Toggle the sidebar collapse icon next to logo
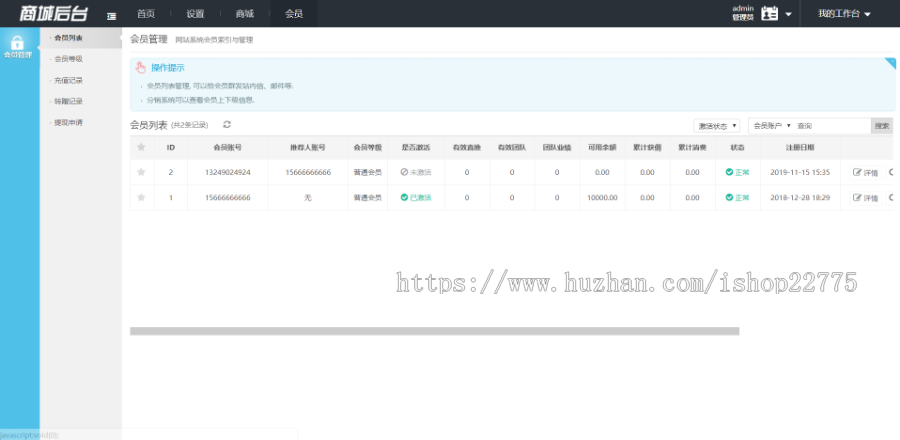Screen dimensions: 900x440 (111, 16)
